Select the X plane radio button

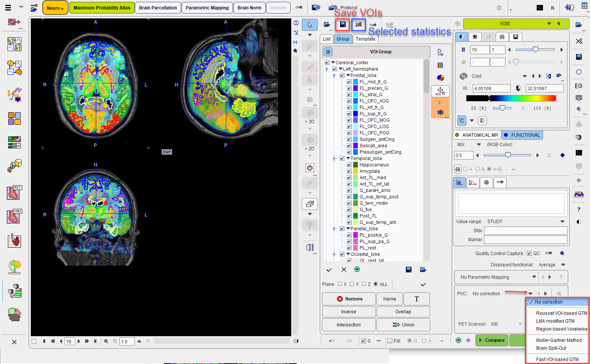[x=340, y=284]
